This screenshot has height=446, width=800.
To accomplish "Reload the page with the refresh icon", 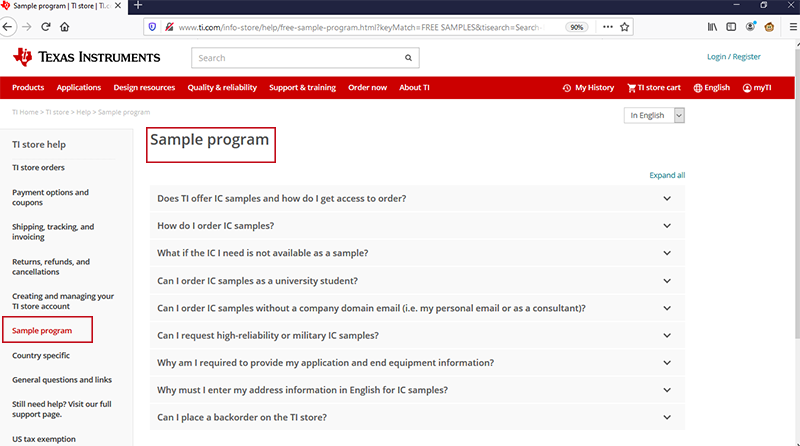I will point(45,27).
